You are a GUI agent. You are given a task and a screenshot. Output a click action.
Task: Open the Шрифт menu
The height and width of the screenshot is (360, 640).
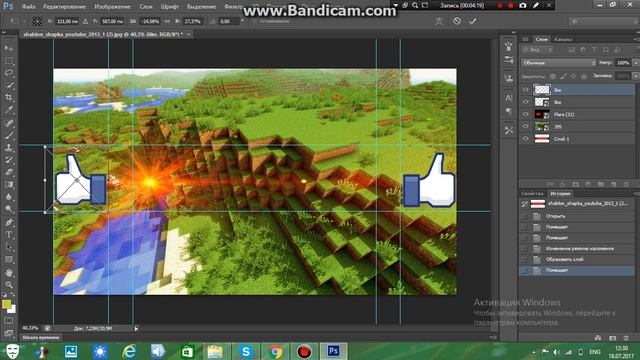(x=169, y=7)
